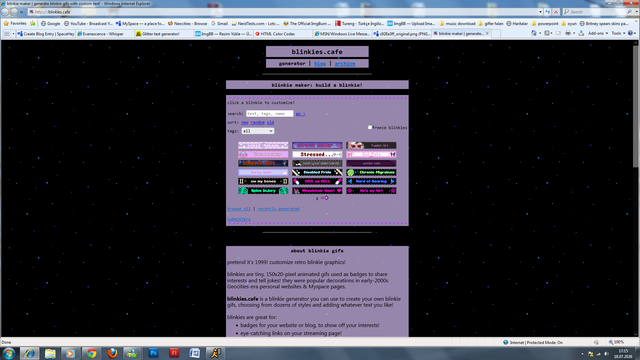Click the Stop red X button
Viewport: 640px width, 360px height.
(556, 12)
